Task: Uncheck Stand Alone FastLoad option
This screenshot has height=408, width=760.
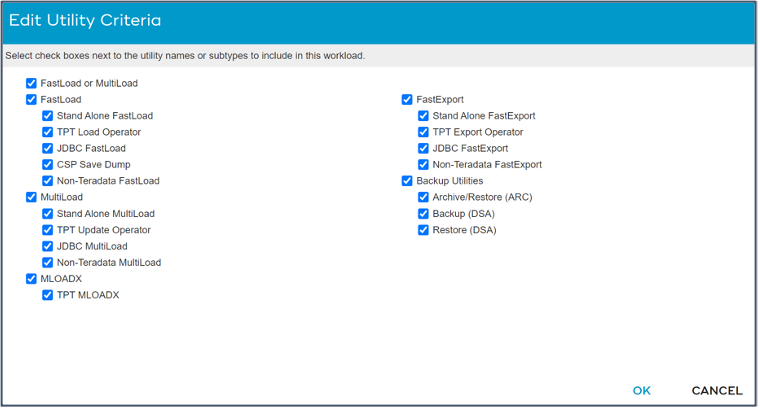Action: (x=47, y=116)
